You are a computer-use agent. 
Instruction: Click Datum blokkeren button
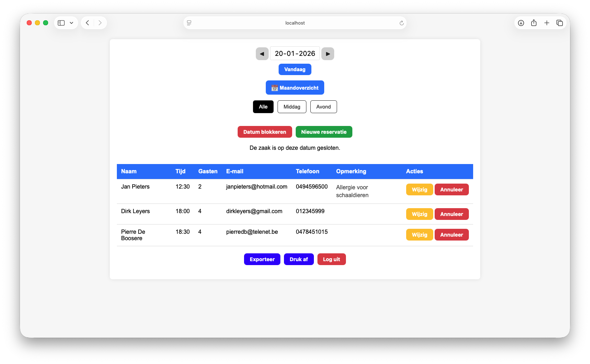[x=265, y=132]
